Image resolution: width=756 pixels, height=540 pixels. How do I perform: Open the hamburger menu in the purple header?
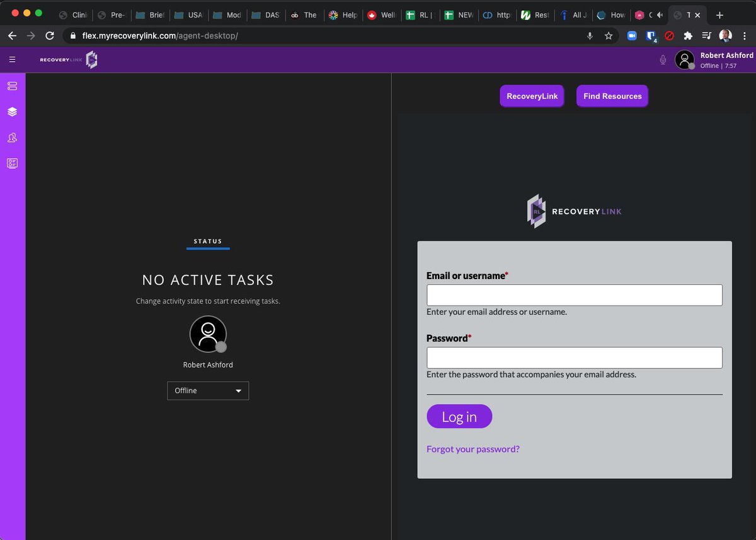click(x=12, y=60)
